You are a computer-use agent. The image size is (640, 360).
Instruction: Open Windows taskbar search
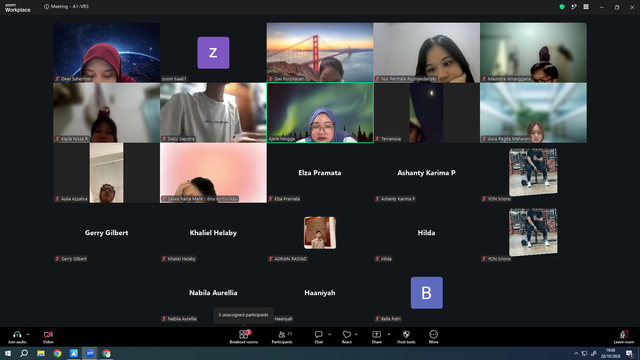pyautogui.click(x=24, y=353)
